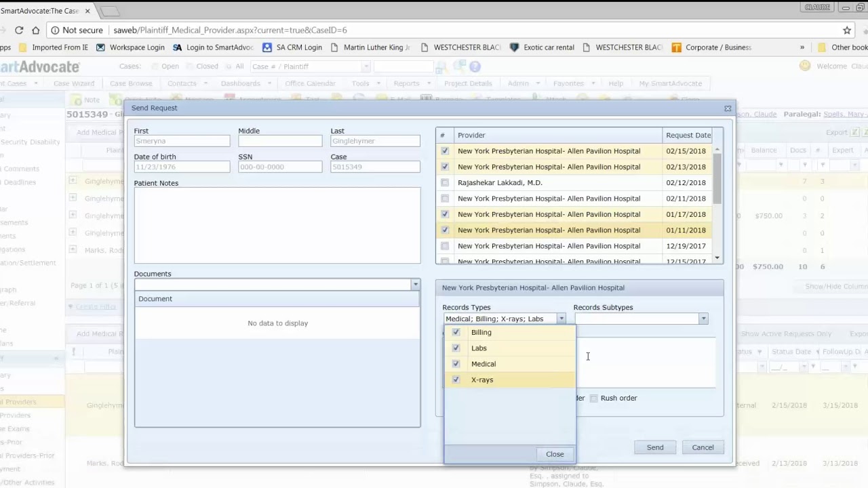
Task: Open the Martin Luther King Jr bookmark
Action: 370,47
